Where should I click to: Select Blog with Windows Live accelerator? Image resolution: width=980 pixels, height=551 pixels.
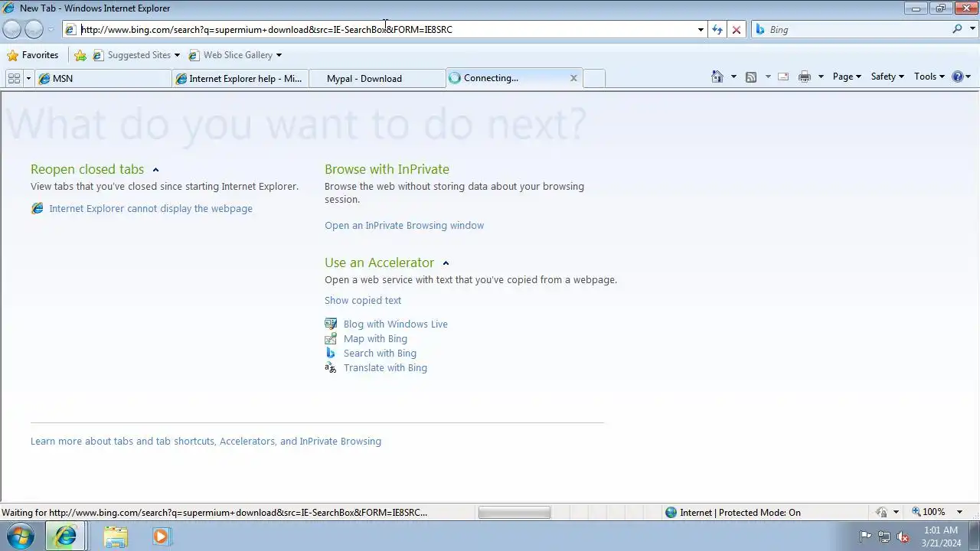396,324
